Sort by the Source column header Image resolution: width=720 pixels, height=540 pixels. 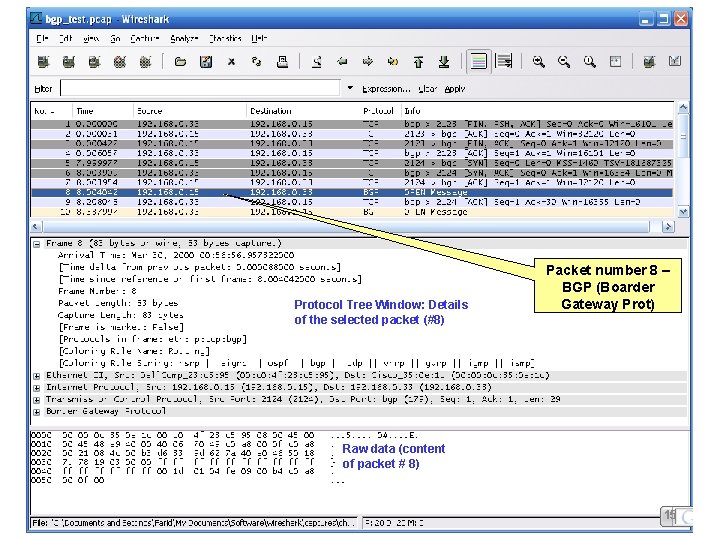coord(190,111)
